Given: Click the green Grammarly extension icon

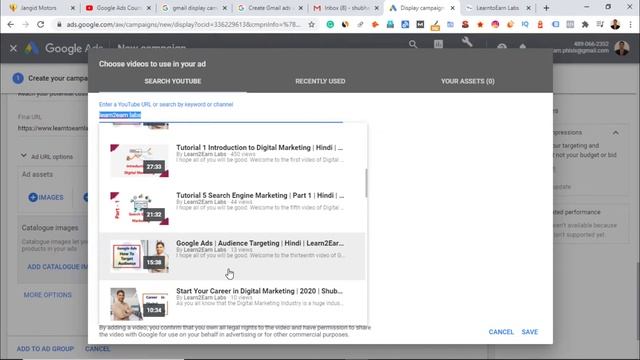Looking at the screenshot, I should coord(330,24).
